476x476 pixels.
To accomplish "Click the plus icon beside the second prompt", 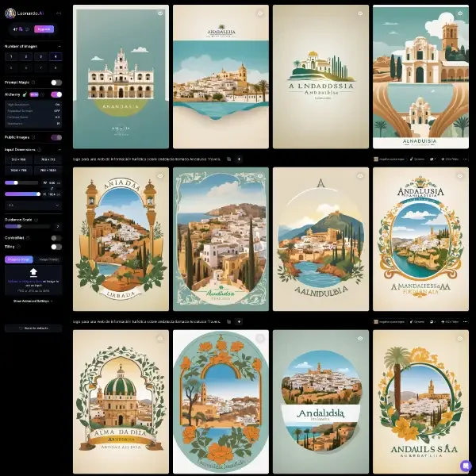I will click(x=239, y=321).
